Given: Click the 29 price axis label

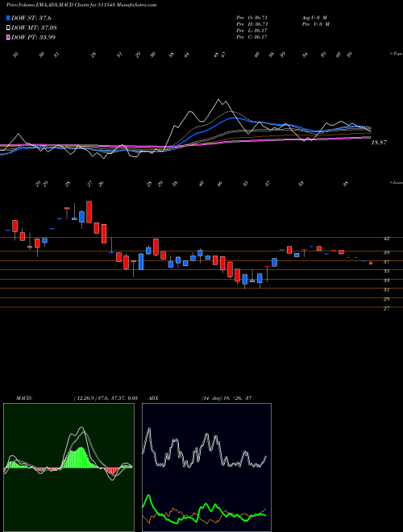Looking at the screenshot, I should click(386, 299).
